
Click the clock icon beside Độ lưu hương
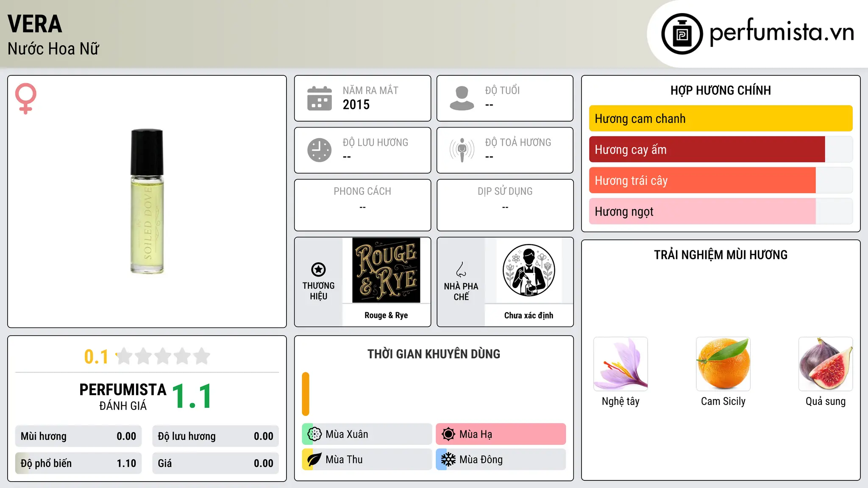[320, 150]
